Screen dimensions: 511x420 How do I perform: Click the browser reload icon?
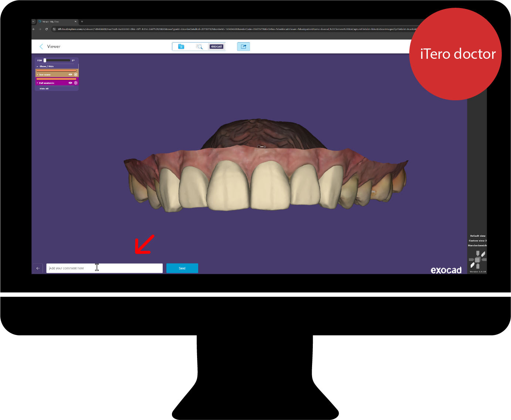[47, 29]
